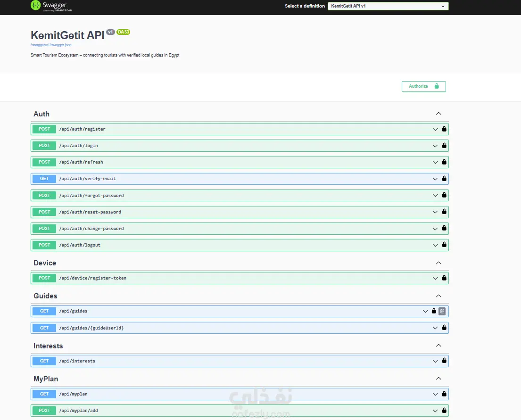Image resolution: width=521 pixels, height=420 pixels.
Task: Click lock icon on /api/guides/{guideUserId} row
Action: 444,328
